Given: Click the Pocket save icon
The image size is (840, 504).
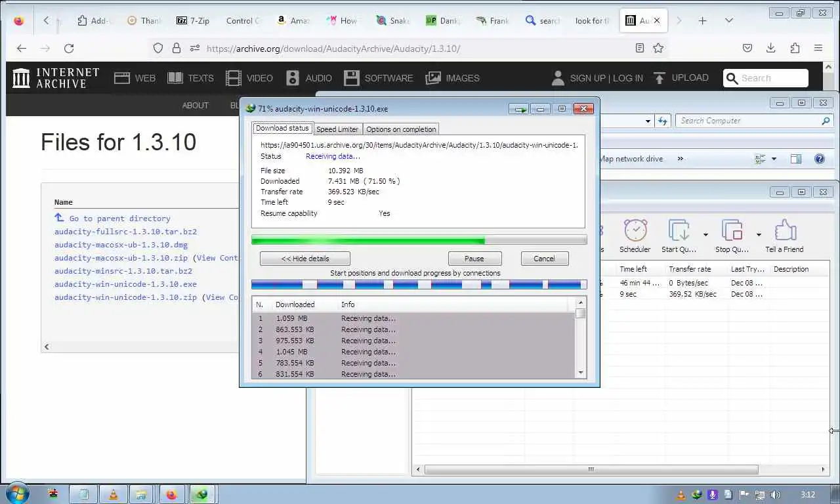Looking at the screenshot, I should point(747,48).
